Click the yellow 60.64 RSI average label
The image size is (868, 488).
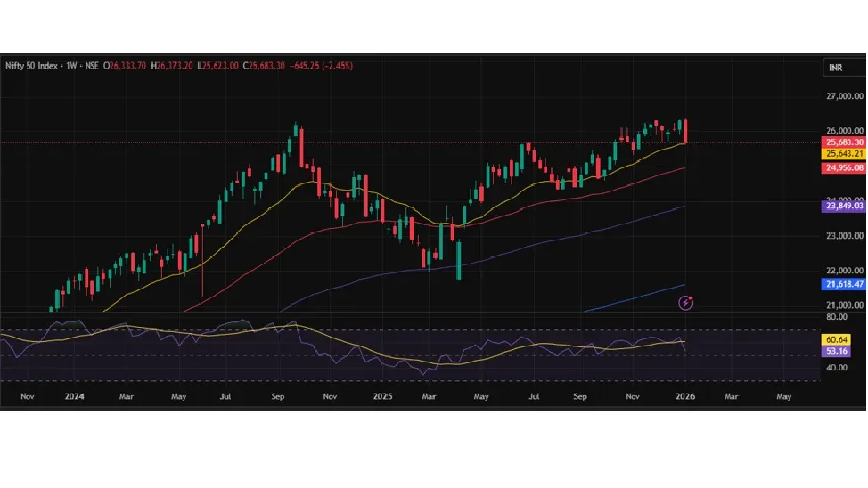837,339
